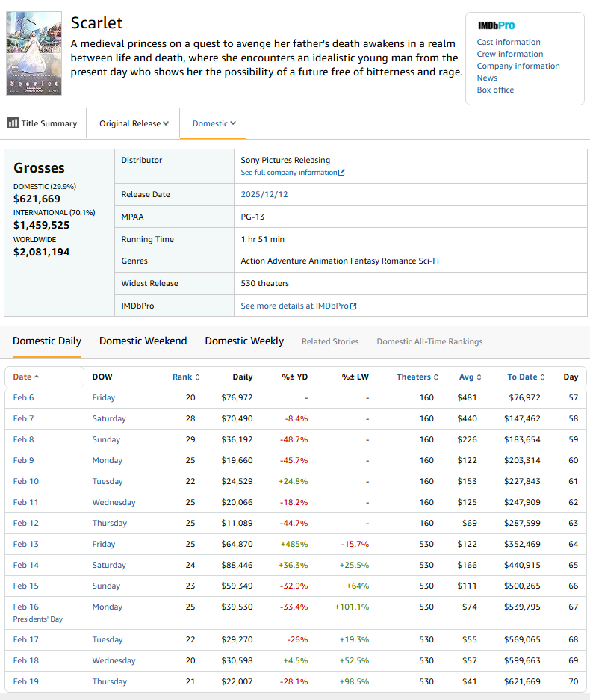The height and width of the screenshot is (700, 590).
Task: Open Cast information link
Action: point(509,42)
